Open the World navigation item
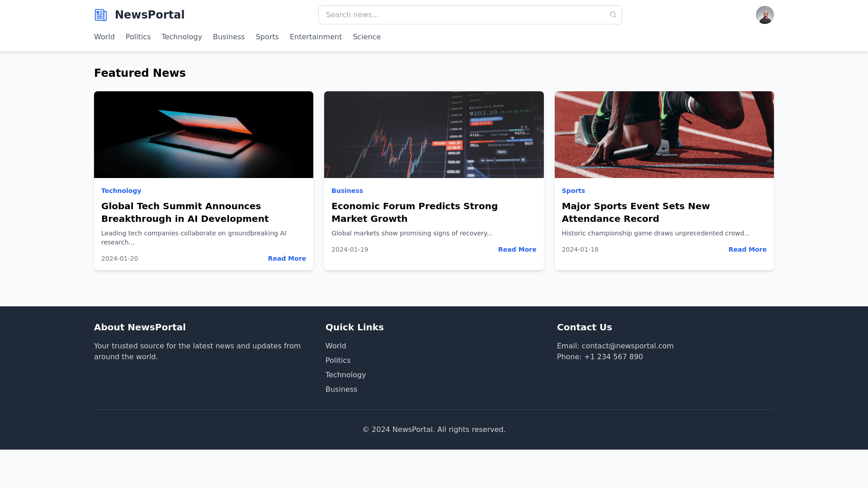This screenshot has width=868, height=488. (104, 37)
